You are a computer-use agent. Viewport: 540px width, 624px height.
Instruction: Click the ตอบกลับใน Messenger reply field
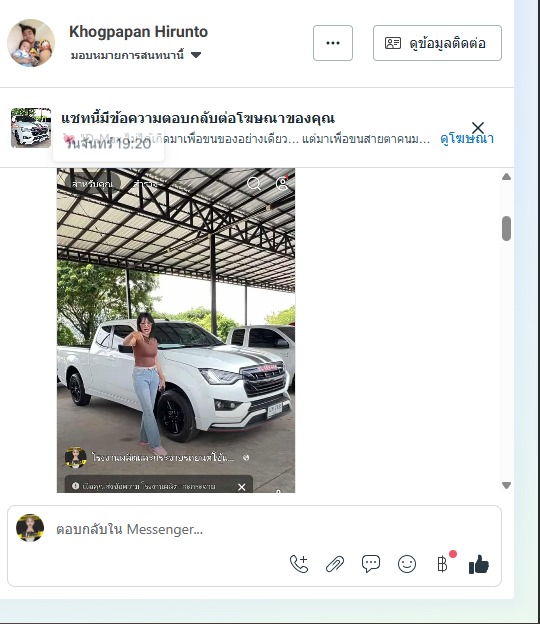coord(275,529)
